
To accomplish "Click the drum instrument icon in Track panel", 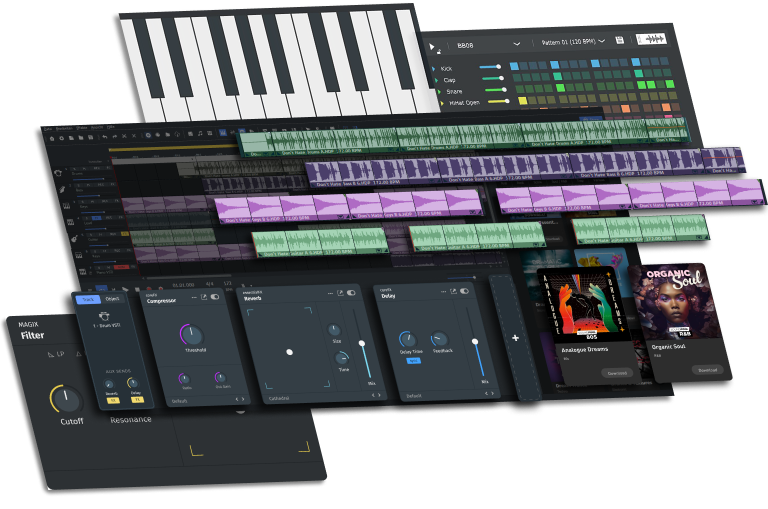I will (x=104, y=316).
